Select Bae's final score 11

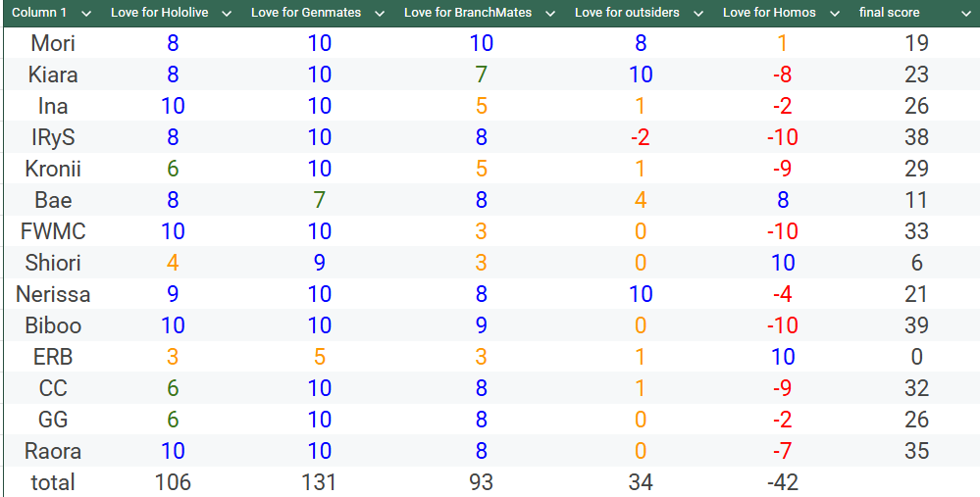(916, 200)
